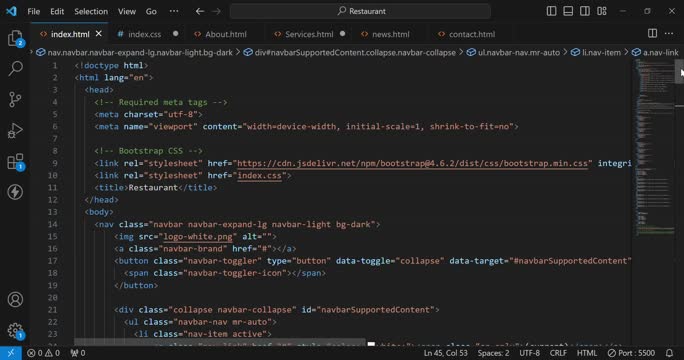Change Ln 45, Col 53 cursor position
The image size is (684, 360).
[x=445, y=353]
